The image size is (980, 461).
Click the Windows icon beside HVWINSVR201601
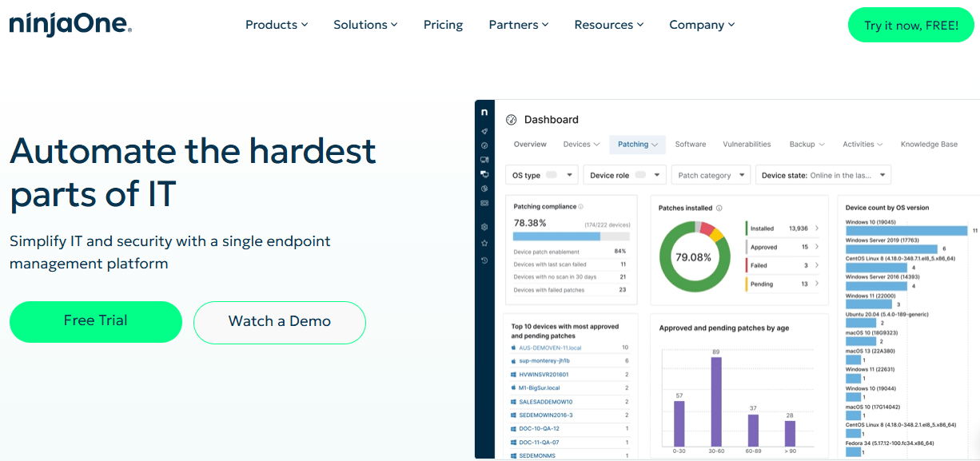click(513, 375)
